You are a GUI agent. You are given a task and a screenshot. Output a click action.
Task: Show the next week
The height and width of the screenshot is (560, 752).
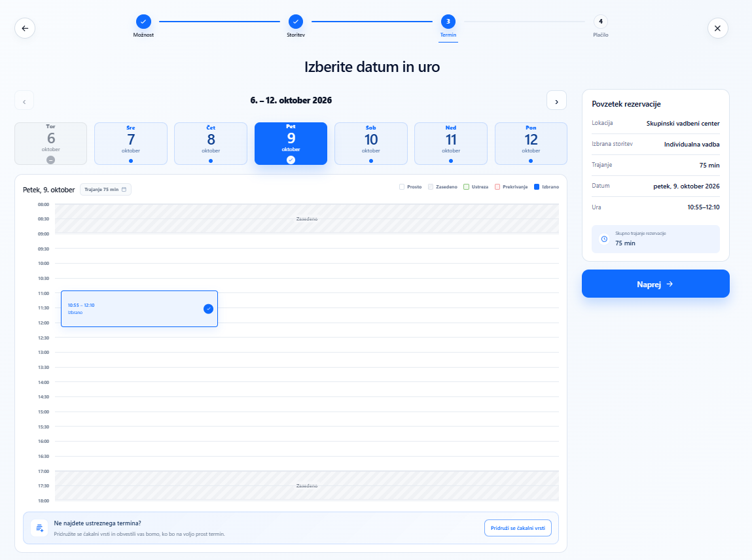(556, 101)
